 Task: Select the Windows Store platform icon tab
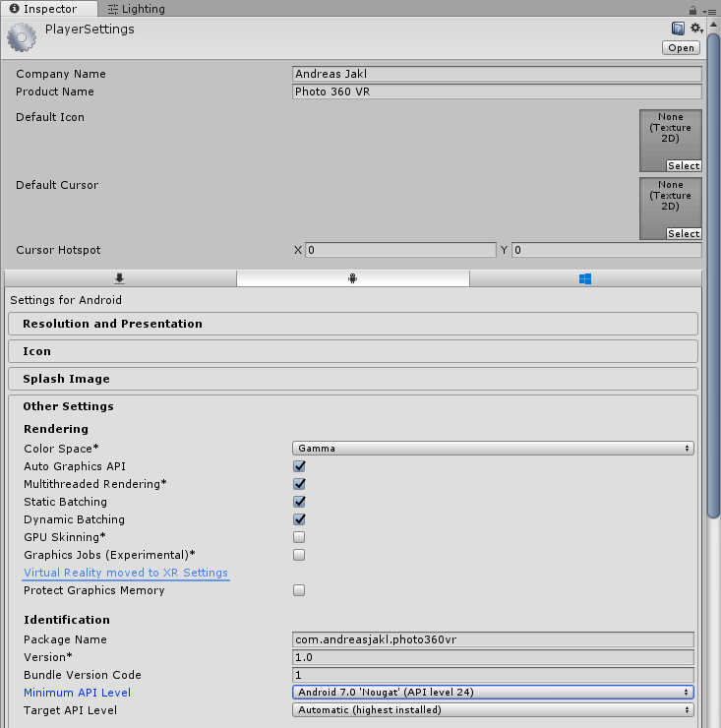pyautogui.click(x=585, y=278)
